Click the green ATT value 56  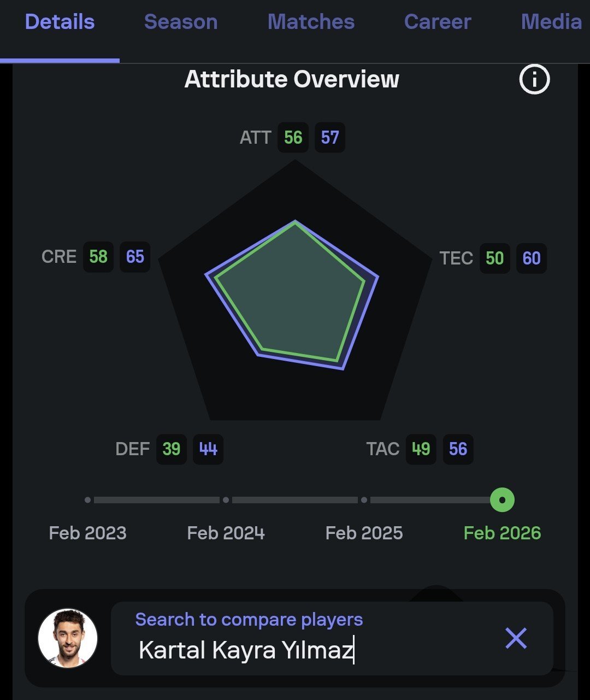293,137
